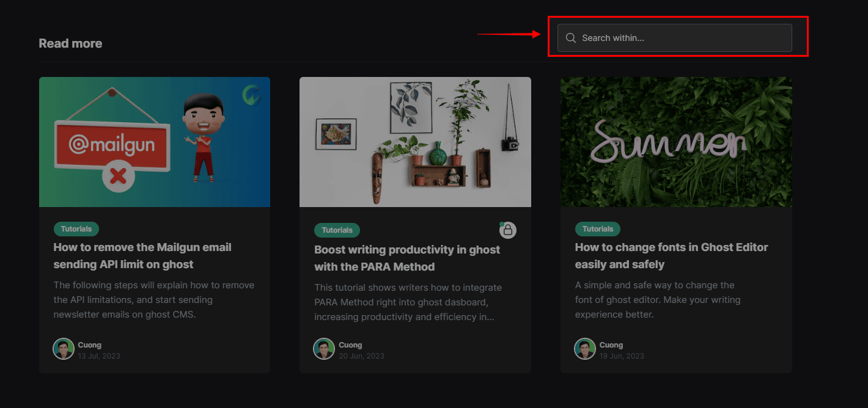Open "How to remove the Mailgun email sending API limit" title
The height and width of the screenshot is (408, 868).
pos(142,256)
